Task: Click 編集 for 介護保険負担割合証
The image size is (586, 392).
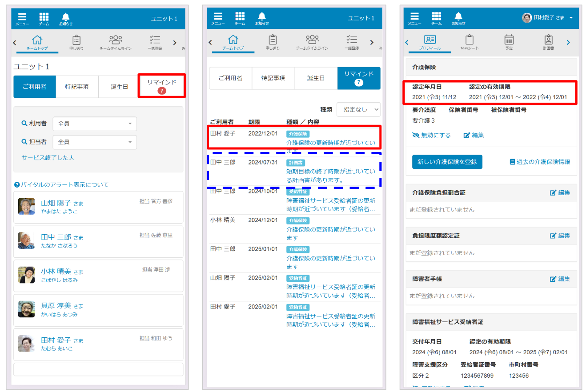Action: coord(560,192)
